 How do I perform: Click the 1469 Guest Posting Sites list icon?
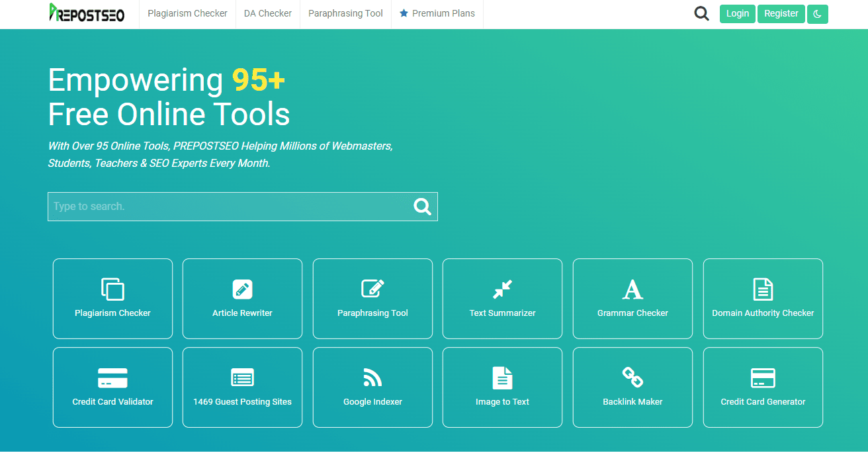tap(242, 377)
